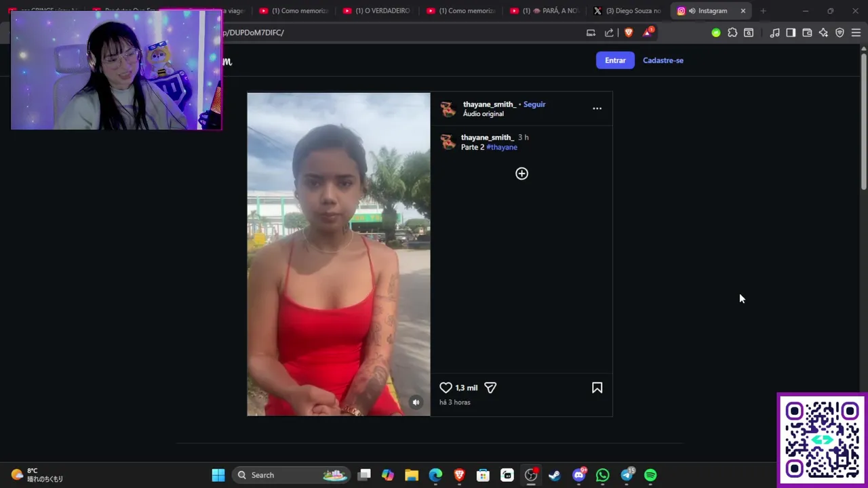Toggle the browser sidebar panel icon

(791, 33)
